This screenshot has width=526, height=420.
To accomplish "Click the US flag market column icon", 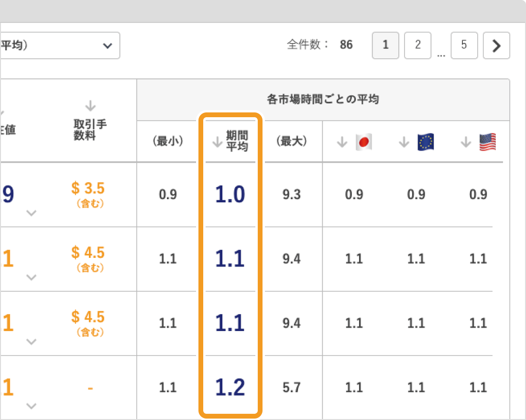I will pos(487,142).
